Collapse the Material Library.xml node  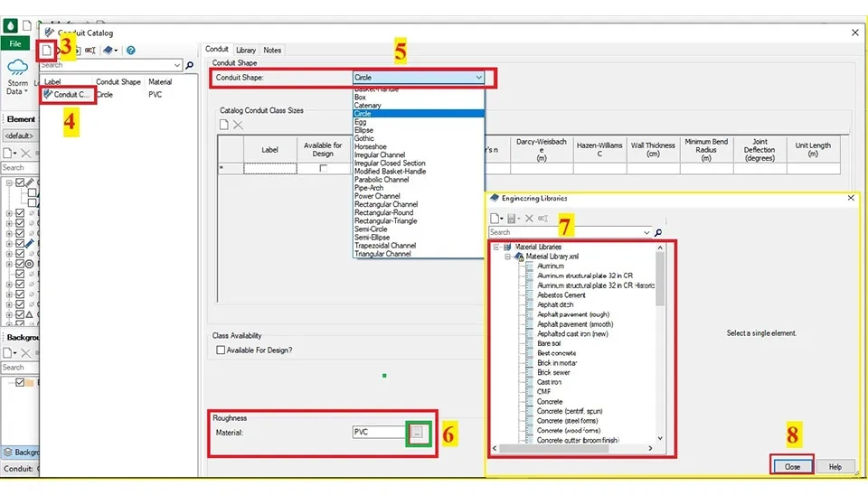click(508, 257)
